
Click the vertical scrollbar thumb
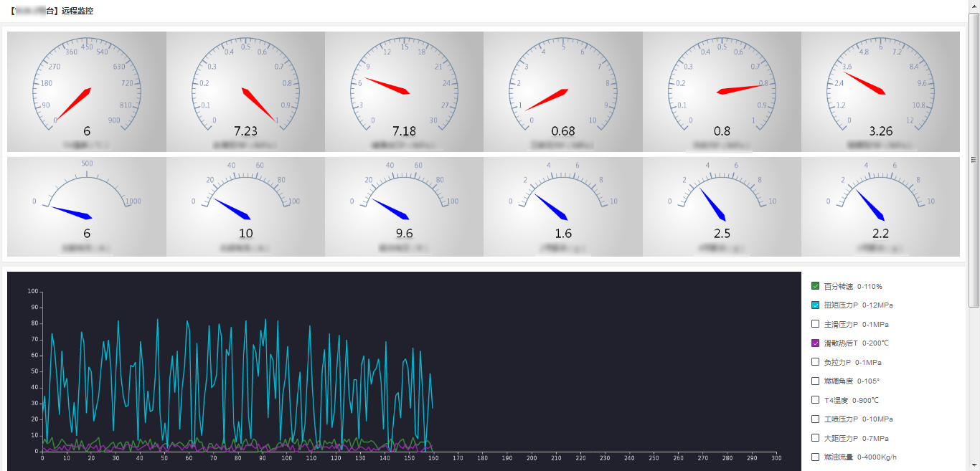tap(974, 159)
